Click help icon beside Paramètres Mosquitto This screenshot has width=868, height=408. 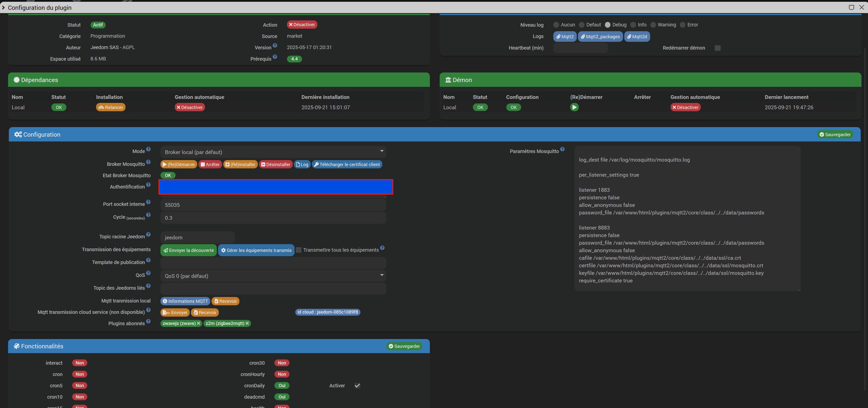point(562,149)
